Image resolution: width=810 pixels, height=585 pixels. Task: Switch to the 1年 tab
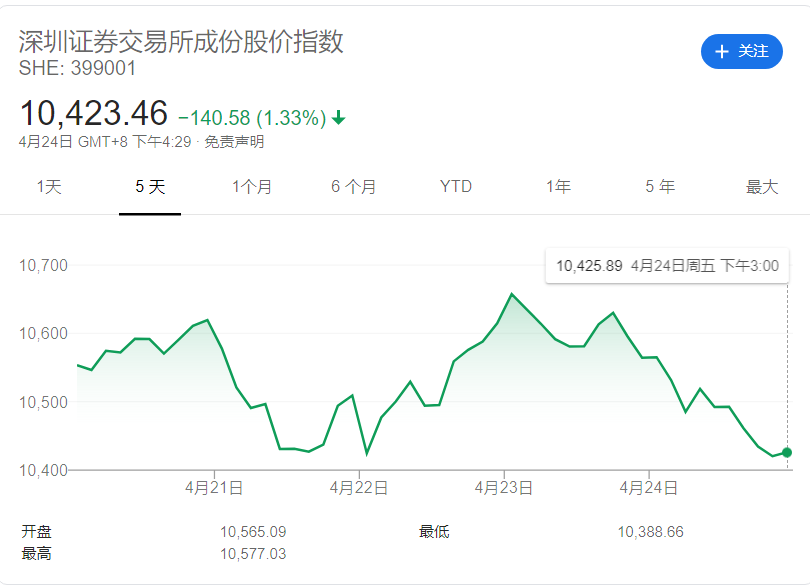pos(558,187)
